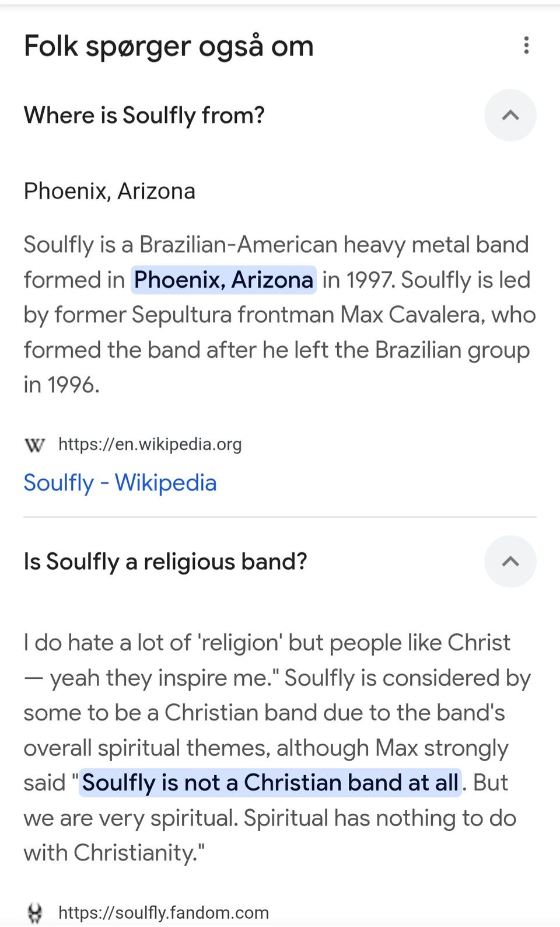560x927 pixels.
Task: Click the en.wikipedia.org URL text
Action: (x=149, y=444)
